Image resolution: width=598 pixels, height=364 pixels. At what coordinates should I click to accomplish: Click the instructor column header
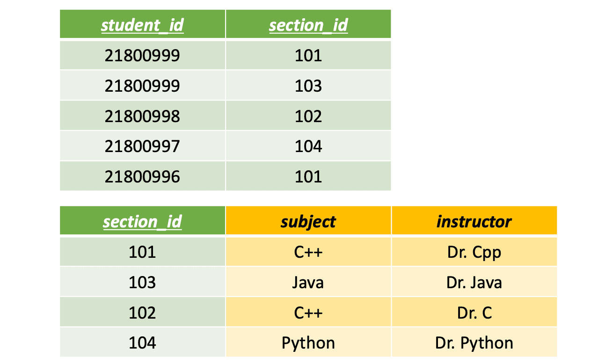pyautogui.click(x=474, y=221)
